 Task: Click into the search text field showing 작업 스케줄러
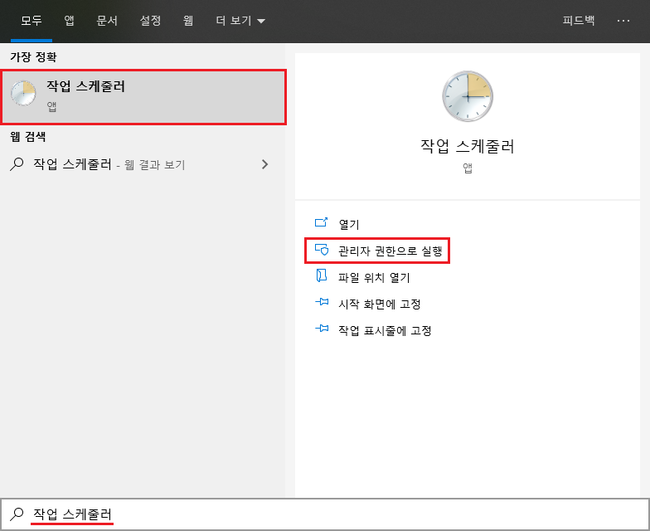[300, 514]
